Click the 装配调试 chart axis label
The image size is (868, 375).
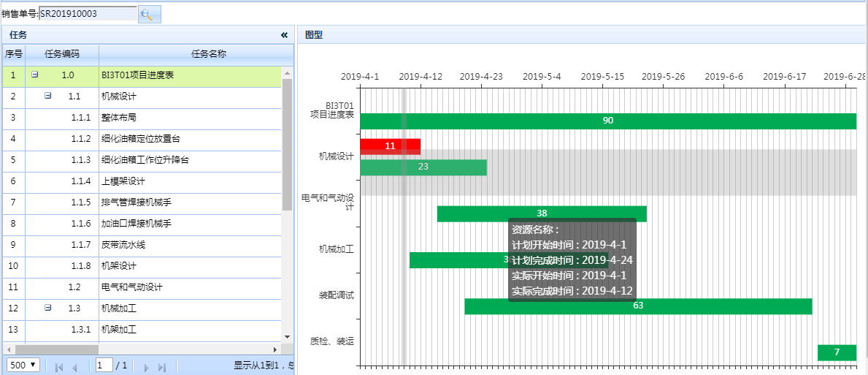336,295
